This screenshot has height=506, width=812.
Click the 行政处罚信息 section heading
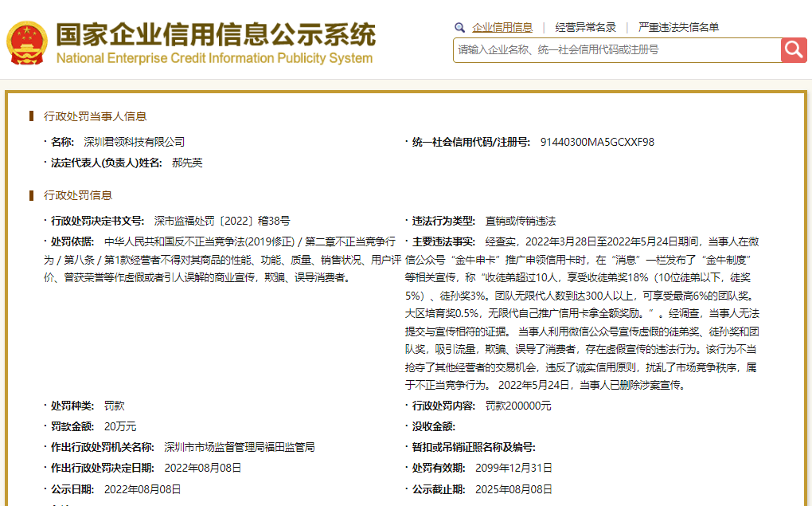78,195
